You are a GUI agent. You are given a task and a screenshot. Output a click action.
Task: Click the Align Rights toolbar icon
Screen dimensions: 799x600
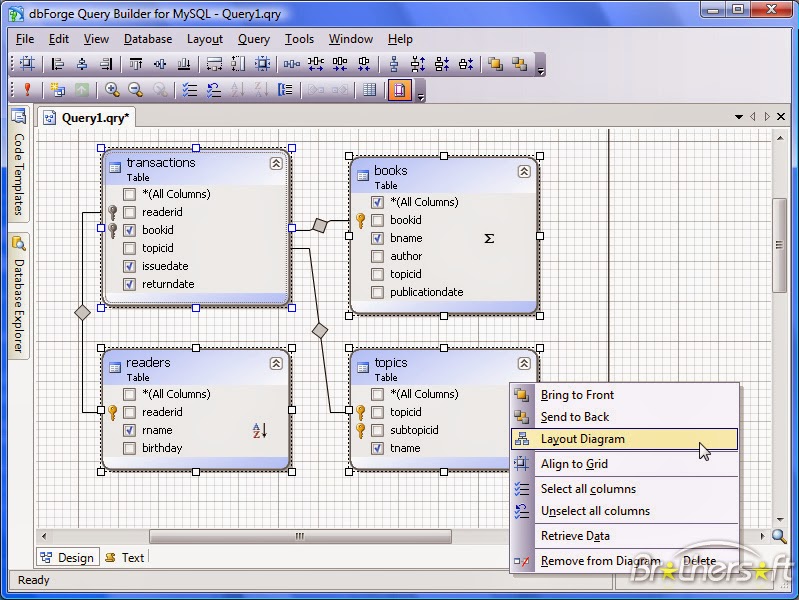click(106, 64)
